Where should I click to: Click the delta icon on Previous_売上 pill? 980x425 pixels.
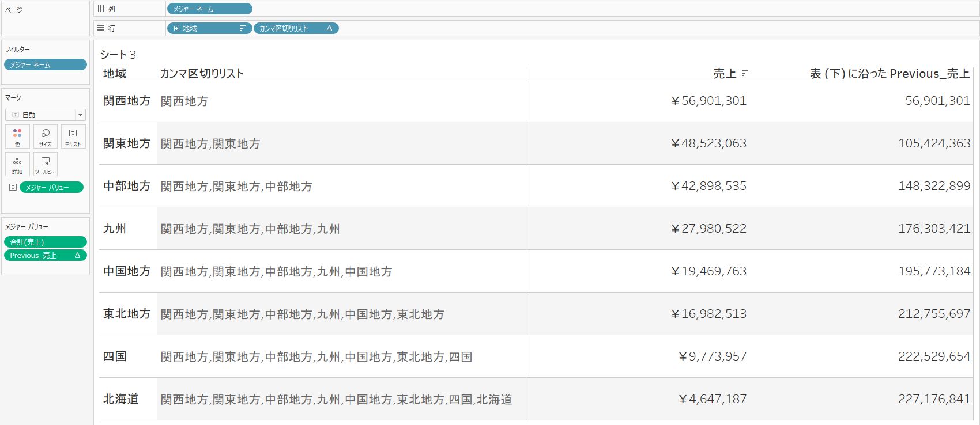pos(77,255)
